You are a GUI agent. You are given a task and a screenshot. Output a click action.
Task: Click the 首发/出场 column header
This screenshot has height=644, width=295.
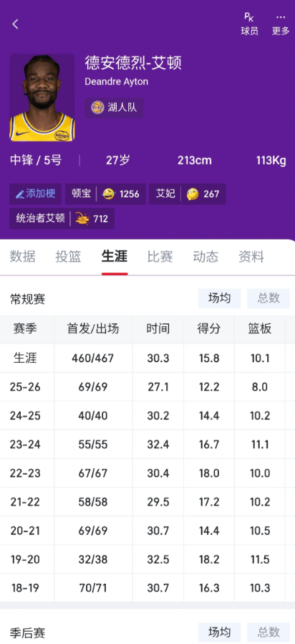(x=93, y=329)
